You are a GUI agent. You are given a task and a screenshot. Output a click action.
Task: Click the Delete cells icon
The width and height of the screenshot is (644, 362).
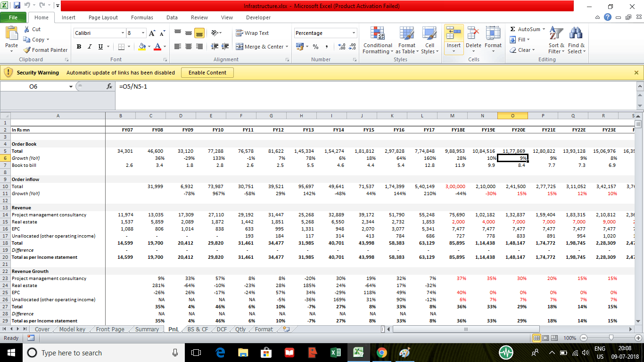(473, 34)
